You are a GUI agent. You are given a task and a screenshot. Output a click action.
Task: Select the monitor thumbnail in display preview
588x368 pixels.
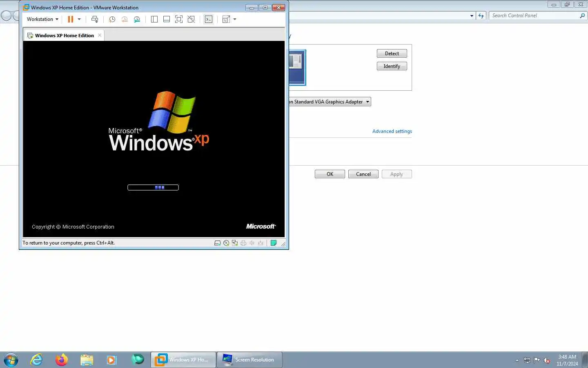[297, 67]
